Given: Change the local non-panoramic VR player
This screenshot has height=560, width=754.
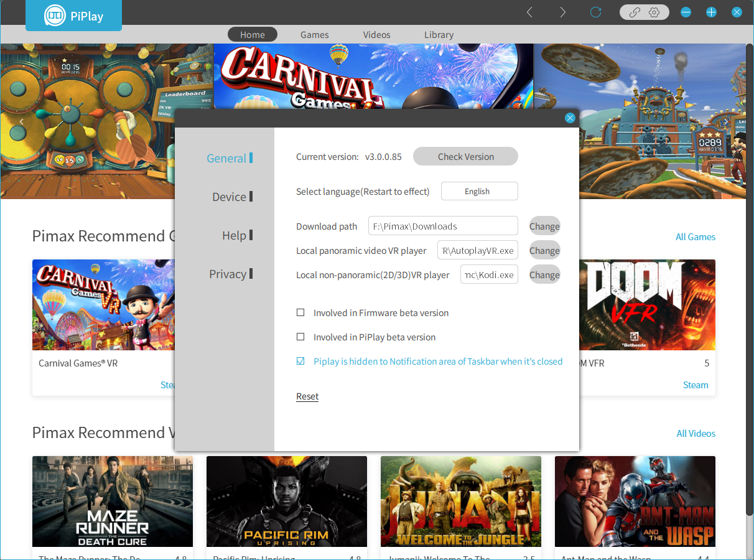Looking at the screenshot, I should click(545, 275).
